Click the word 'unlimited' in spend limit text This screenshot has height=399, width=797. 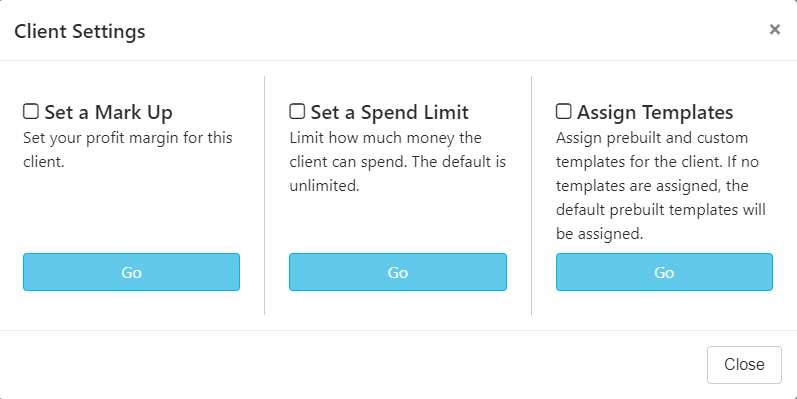pos(323,186)
